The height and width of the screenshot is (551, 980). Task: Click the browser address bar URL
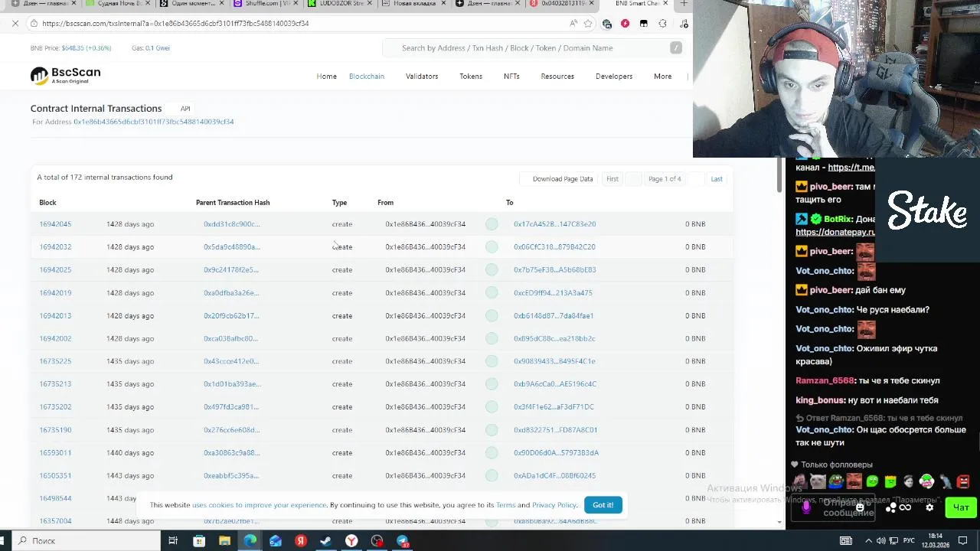(x=175, y=24)
